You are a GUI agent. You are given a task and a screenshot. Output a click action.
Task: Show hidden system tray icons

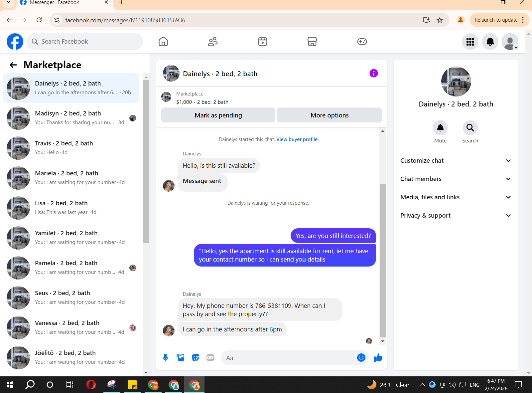click(422, 385)
